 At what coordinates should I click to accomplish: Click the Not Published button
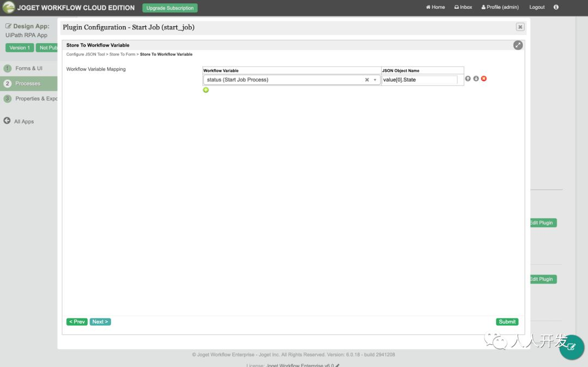pos(47,47)
